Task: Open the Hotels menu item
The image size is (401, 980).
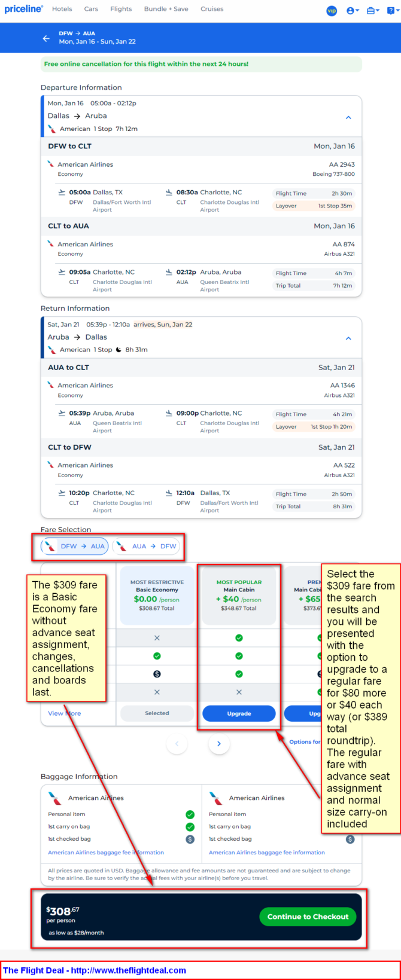Action: pos(62,9)
